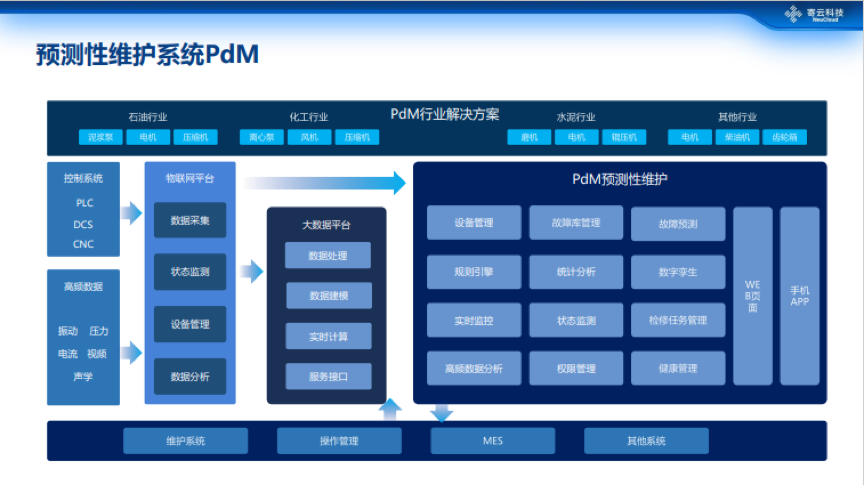Click the 化工行业 heading
Viewport: 864px width, 485px height.
pyautogui.click(x=309, y=117)
